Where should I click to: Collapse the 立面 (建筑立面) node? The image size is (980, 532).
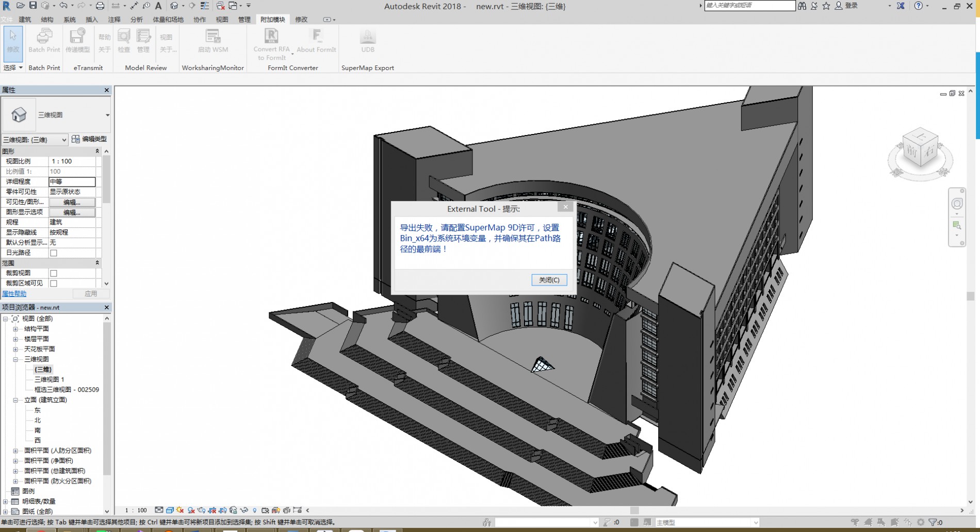15,400
